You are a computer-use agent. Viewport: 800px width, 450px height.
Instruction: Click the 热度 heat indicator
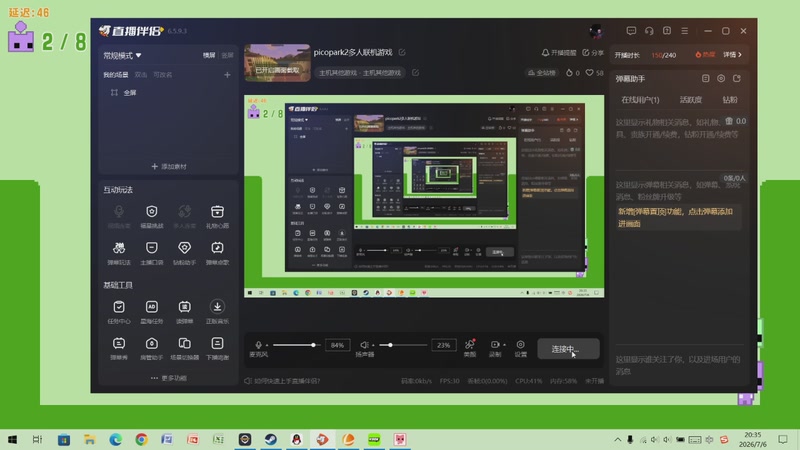pyautogui.click(x=706, y=55)
